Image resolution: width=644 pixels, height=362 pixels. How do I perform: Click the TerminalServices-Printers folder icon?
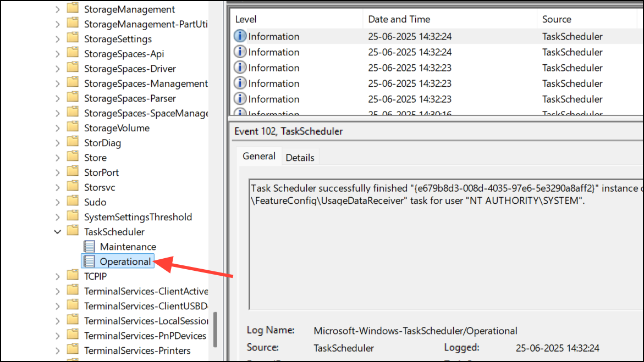[73, 350]
